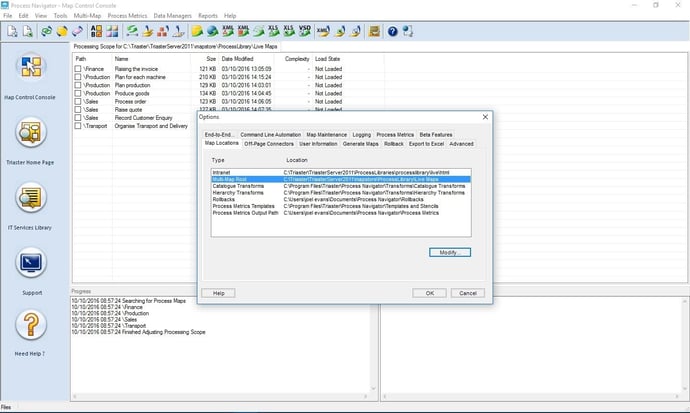Click the green chain link toolbar icon

click(47, 31)
